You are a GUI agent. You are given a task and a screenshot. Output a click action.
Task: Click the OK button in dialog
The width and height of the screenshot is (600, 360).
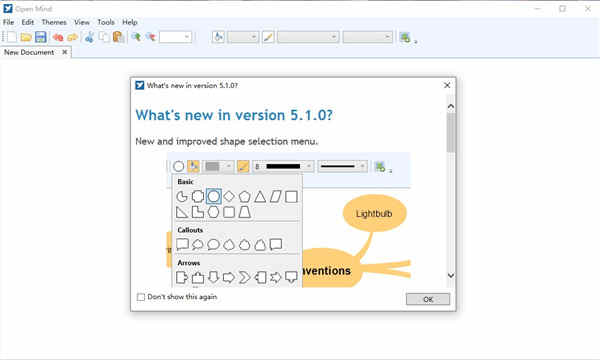428,299
